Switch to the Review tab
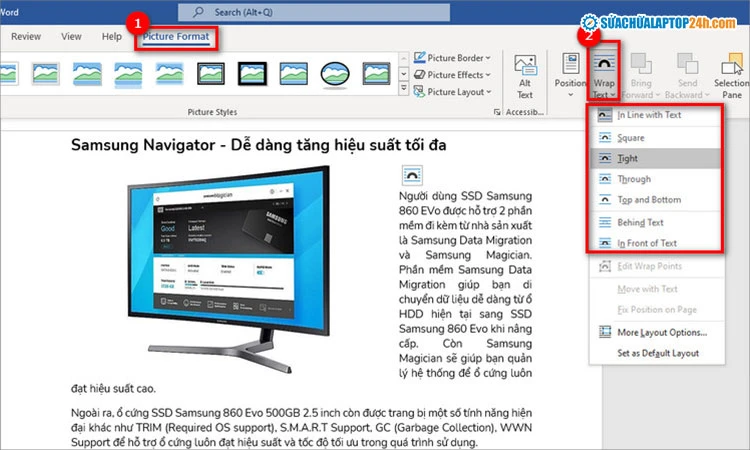750x450 pixels. 26,36
